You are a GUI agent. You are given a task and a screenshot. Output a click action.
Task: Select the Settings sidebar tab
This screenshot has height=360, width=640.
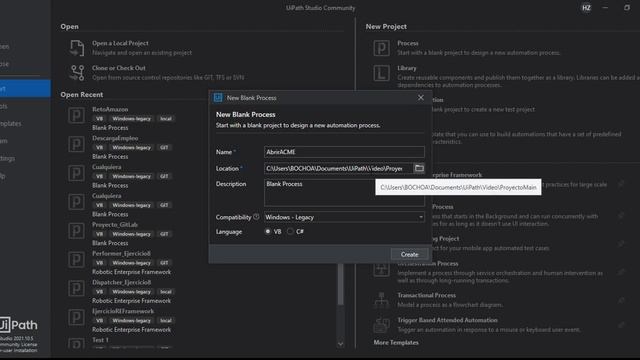pyautogui.click(x=8, y=158)
